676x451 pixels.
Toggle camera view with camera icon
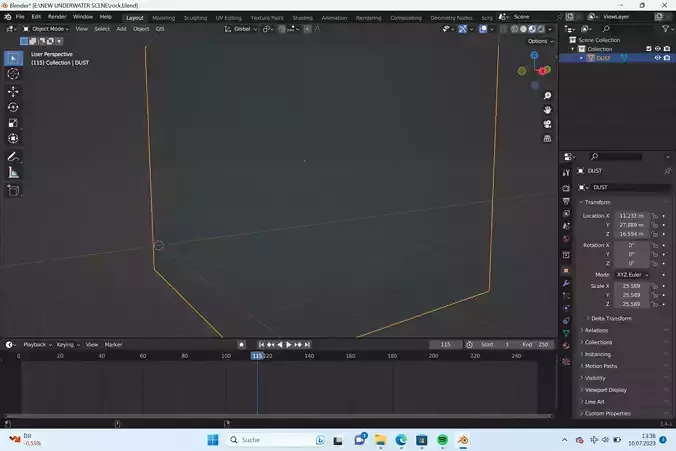click(x=547, y=124)
